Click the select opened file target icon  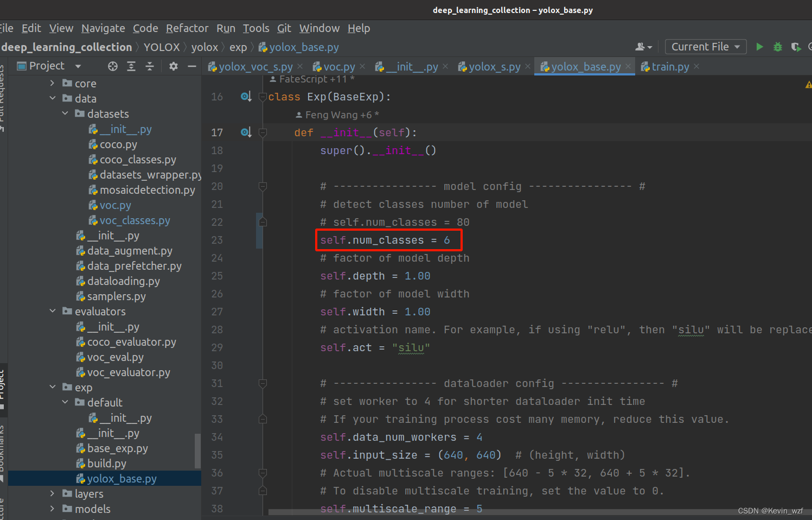pos(113,66)
